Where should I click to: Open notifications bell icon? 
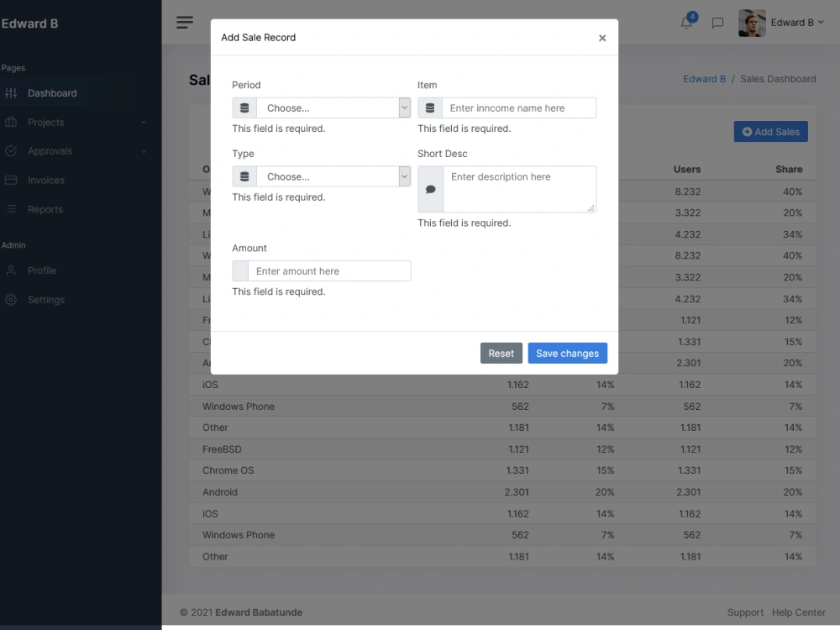tap(685, 23)
